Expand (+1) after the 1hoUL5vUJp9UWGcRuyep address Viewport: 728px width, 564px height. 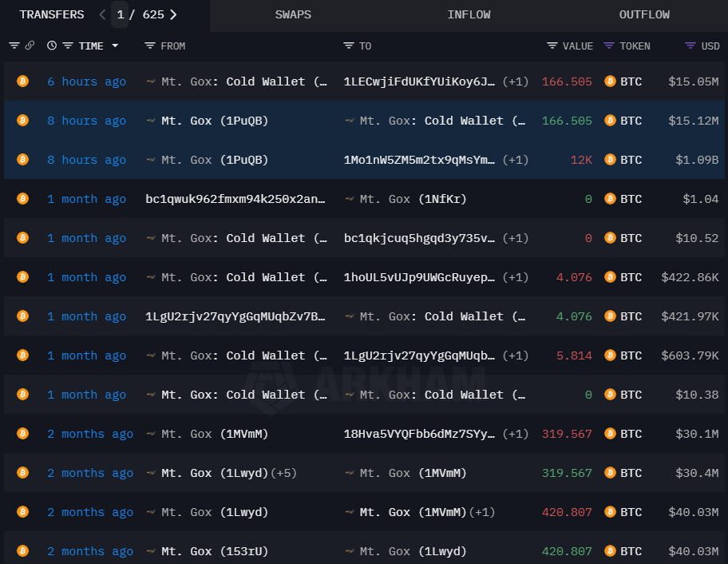coord(516,277)
